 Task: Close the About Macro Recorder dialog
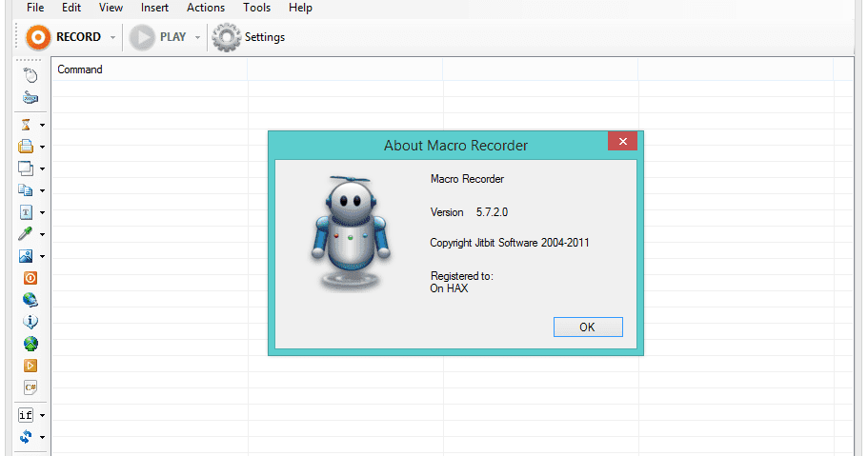pos(623,141)
